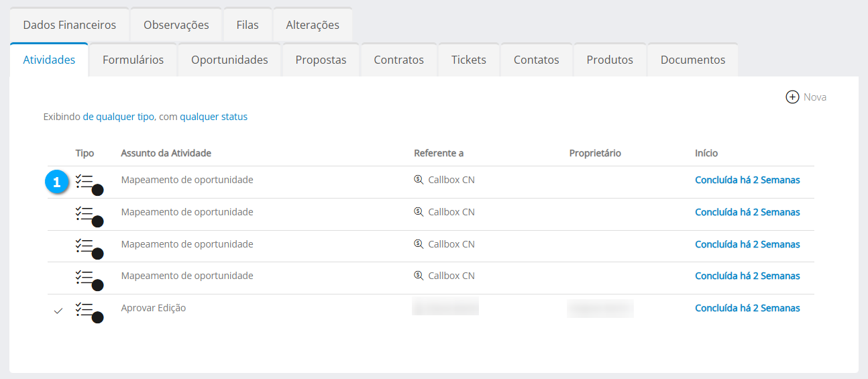Click the task-list icon in the third activity row
868x379 pixels.
85,246
